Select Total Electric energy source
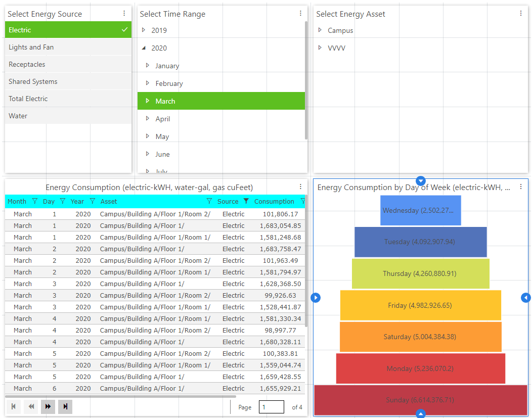 click(28, 99)
